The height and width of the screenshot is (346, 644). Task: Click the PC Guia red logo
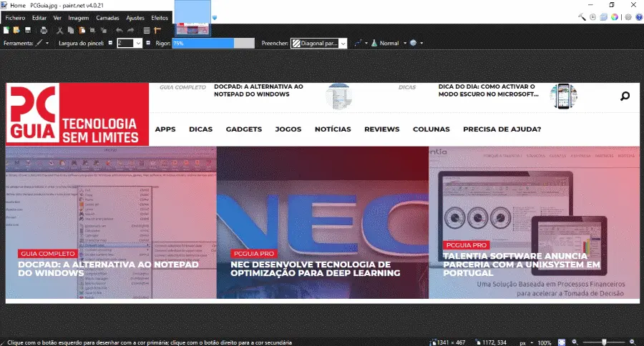[x=77, y=114]
